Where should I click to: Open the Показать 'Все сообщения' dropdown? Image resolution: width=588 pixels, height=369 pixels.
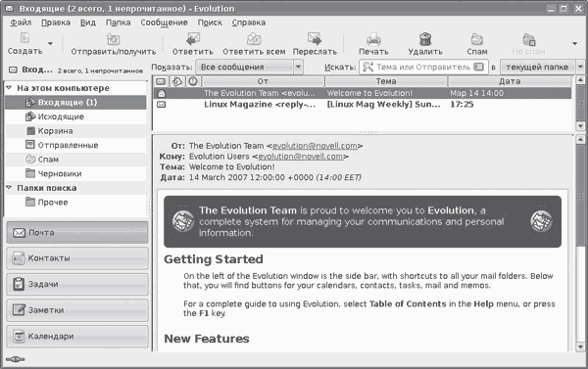click(x=249, y=68)
